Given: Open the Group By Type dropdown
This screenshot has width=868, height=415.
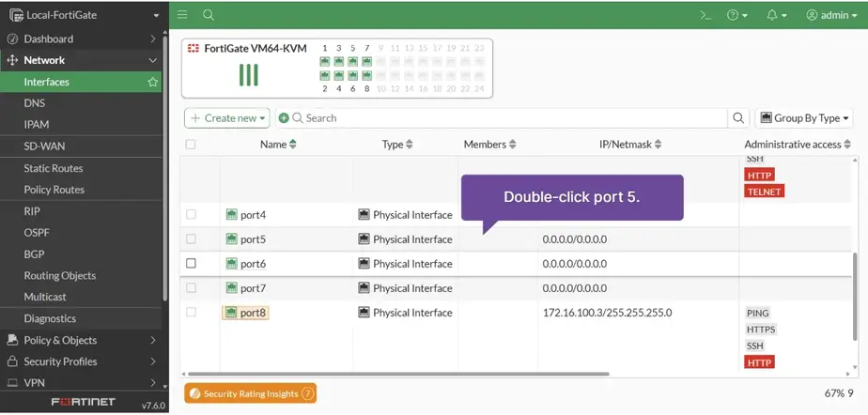Looking at the screenshot, I should pyautogui.click(x=804, y=118).
